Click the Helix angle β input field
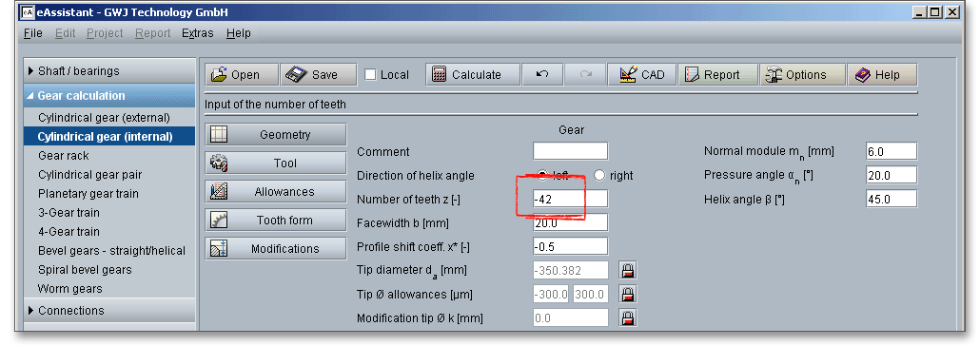 pyautogui.click(x=892, y=200)
